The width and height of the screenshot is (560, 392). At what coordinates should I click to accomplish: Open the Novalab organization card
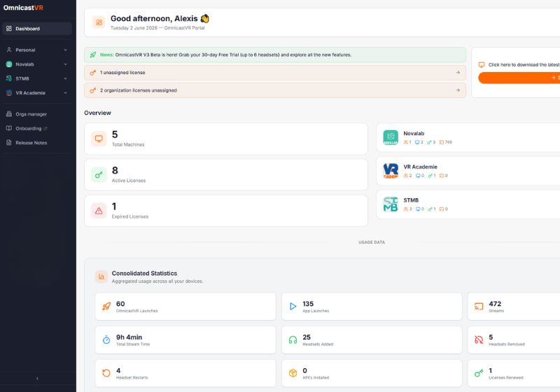(468, 137)
